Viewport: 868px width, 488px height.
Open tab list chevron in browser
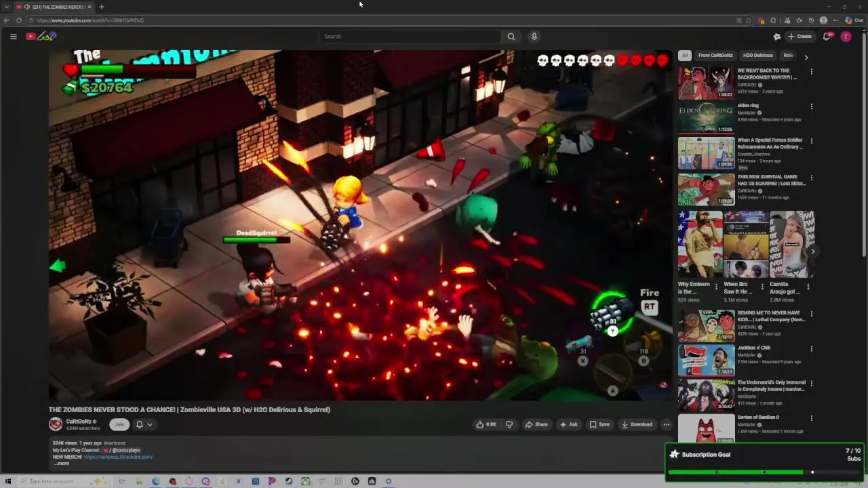7,7
